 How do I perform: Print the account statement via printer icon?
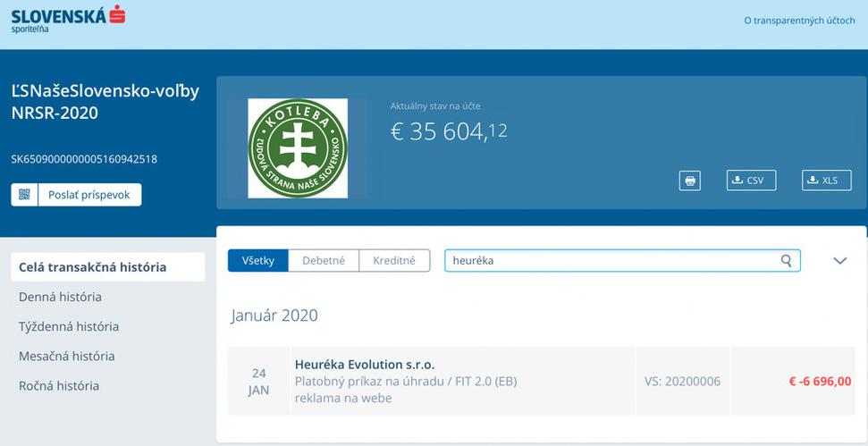click(x=690, y=181)
